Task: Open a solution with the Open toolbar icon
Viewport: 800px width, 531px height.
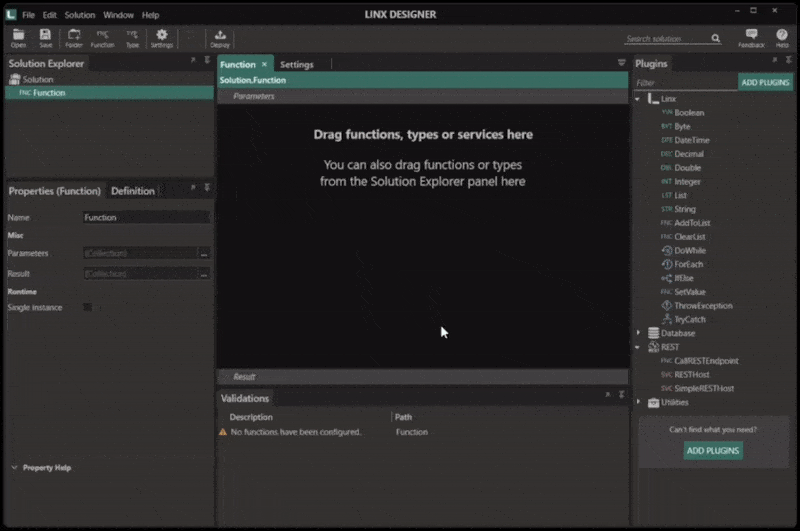Action: pyautogui.click(x=18, y=38)
